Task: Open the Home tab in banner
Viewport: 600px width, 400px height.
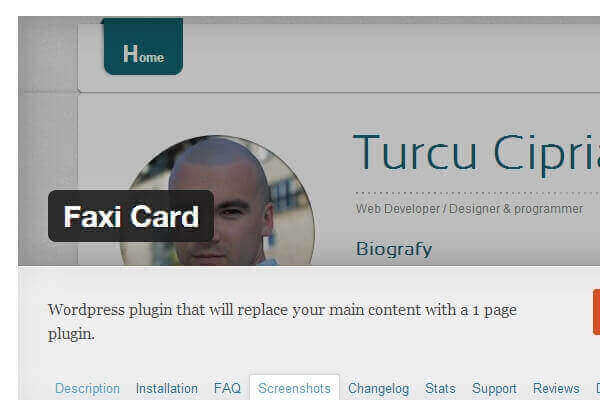Action: [143, 46]
